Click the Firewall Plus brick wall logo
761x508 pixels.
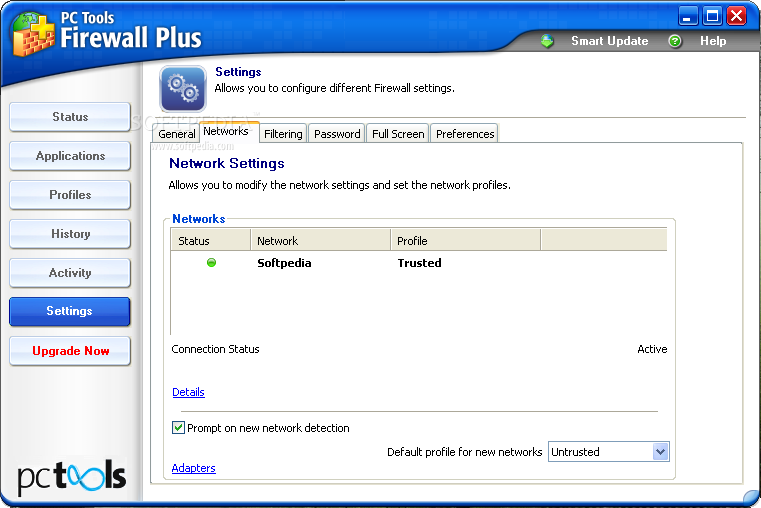33,34
